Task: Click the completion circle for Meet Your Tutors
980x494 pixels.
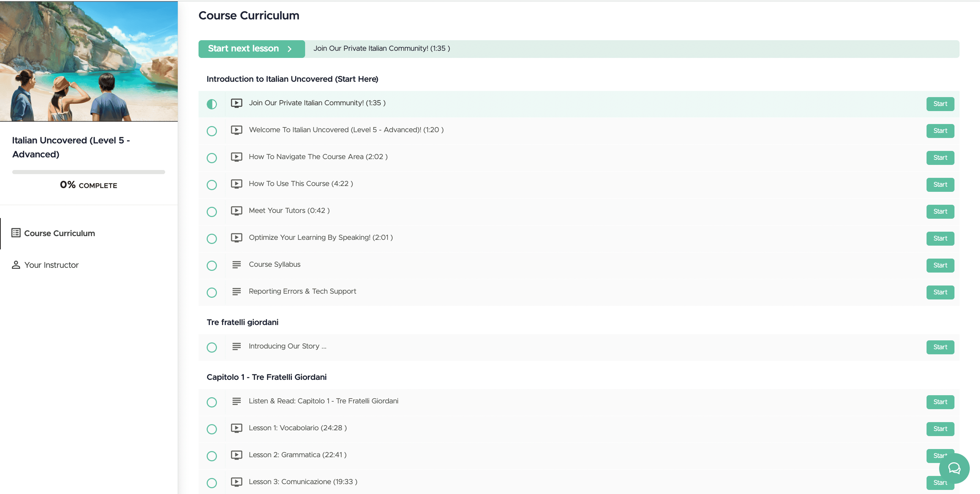Action: (211, 212)
